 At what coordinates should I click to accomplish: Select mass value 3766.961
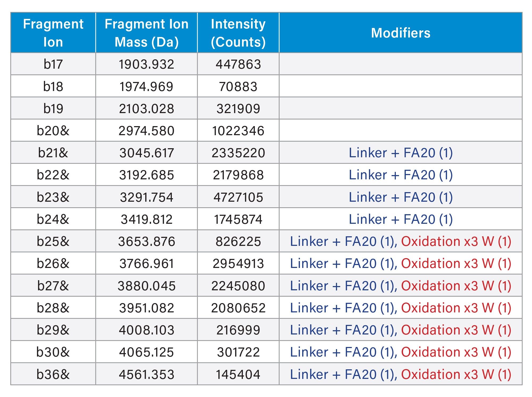click(x=147, y=264)
